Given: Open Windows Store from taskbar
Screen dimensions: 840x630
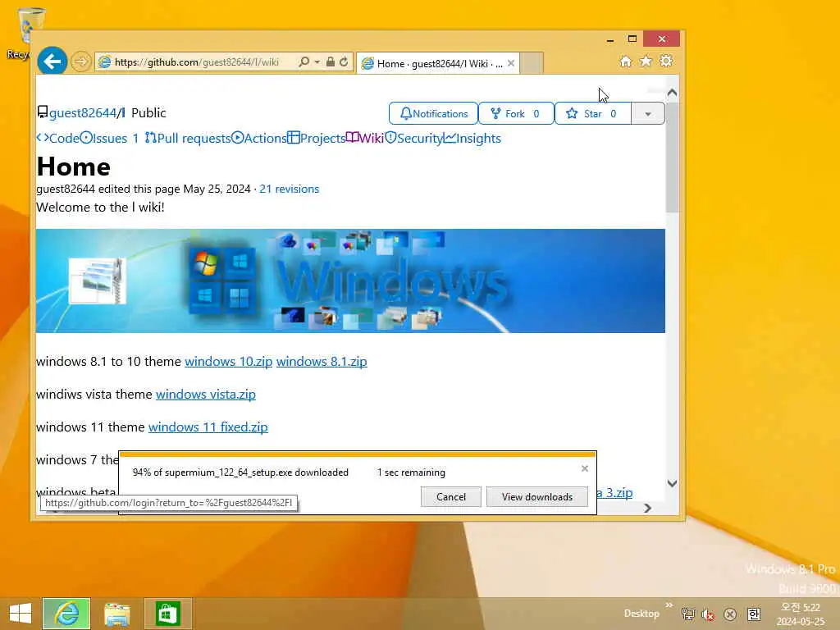Looking at the screenshot, I should click(167, 614).
